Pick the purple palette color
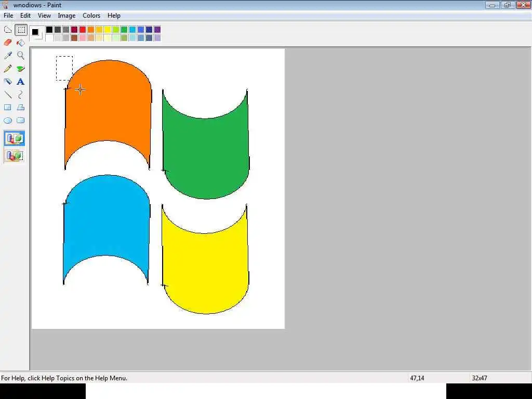This screenshot has height=399, width=532. point(157,30)
